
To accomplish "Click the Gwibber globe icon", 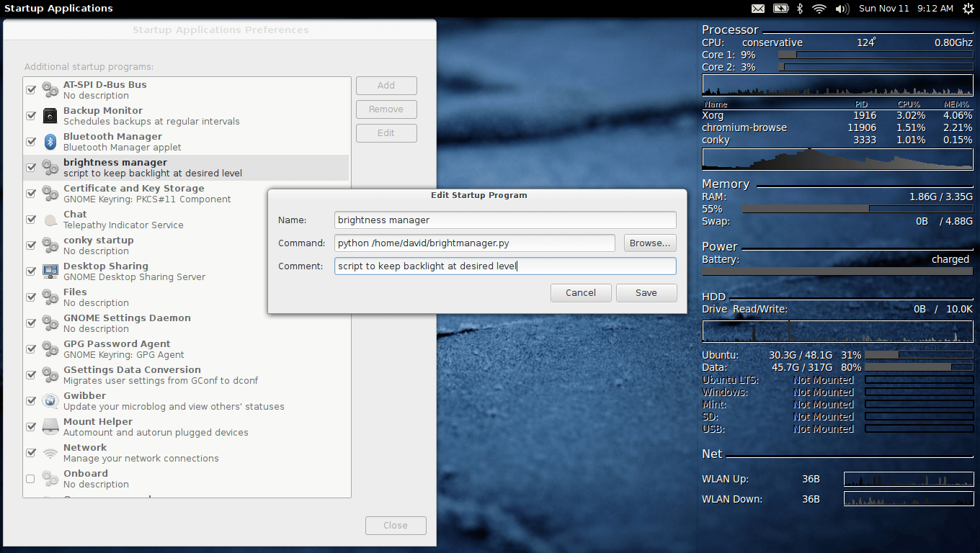I will coord(50,401).
